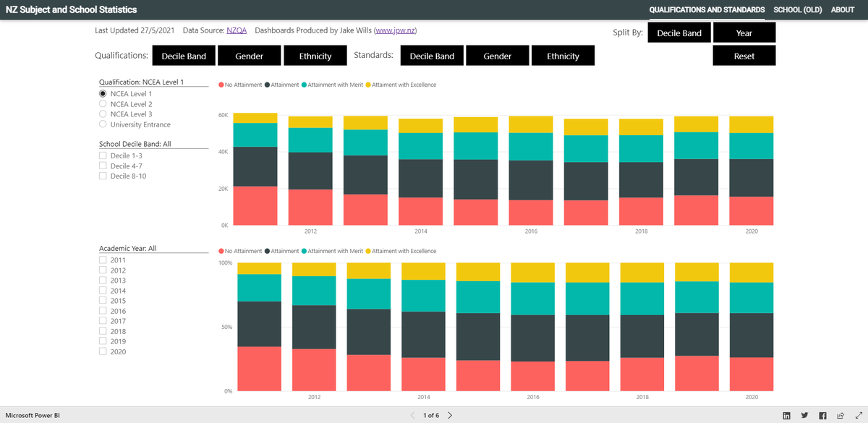Viewport: 868px width, 423px height.
Task: Click the Qualification: NCEA Level 1 header
Action: click(141, 82)
